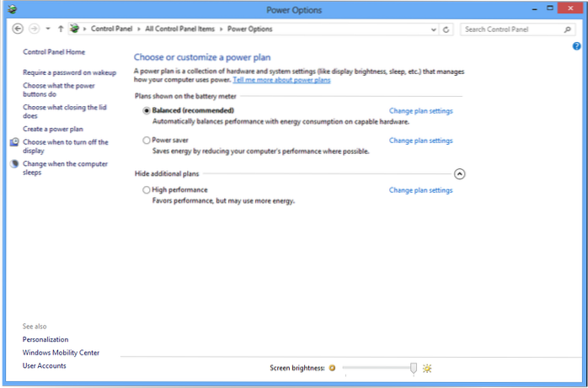
Task: Click the dim brightness sun icon
Action: coord(332,369)
